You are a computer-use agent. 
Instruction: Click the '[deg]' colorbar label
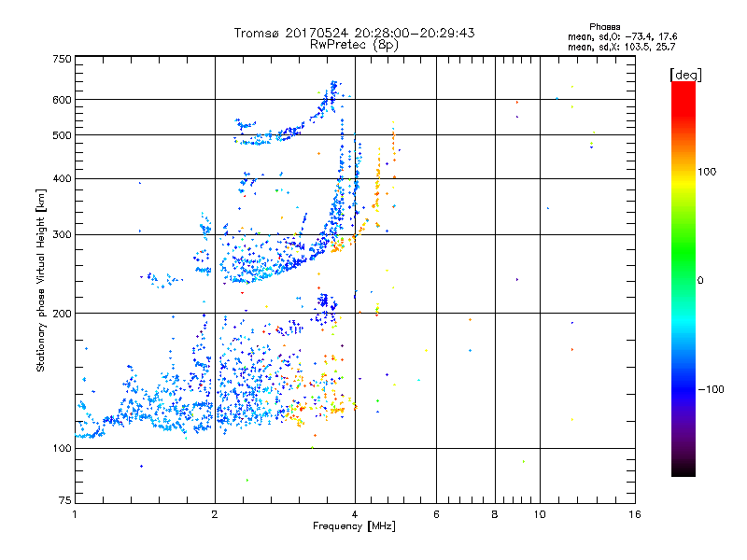pos(685,75)
